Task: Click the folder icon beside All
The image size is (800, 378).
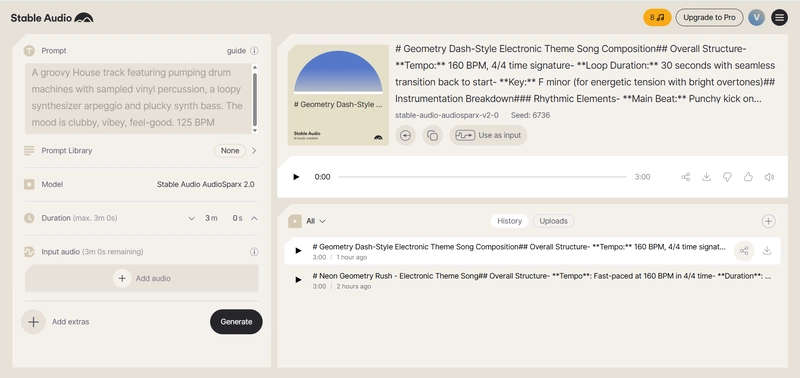Action: (x=294, y=221)
